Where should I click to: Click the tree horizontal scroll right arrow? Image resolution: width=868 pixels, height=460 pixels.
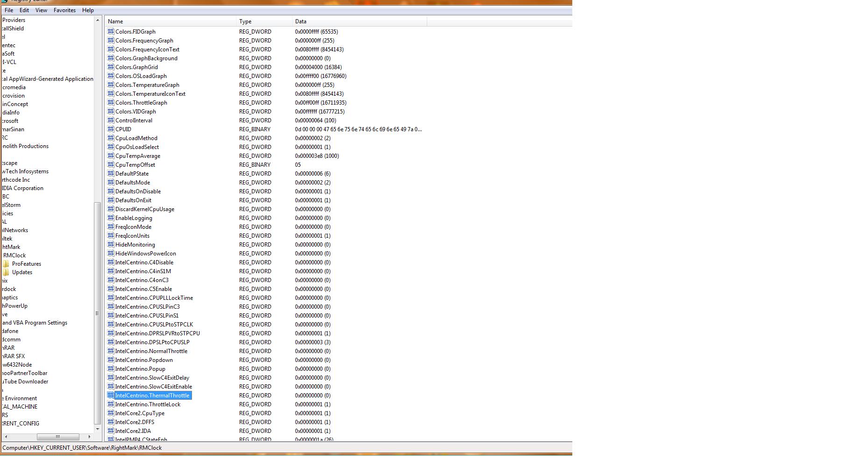(89, 437)
